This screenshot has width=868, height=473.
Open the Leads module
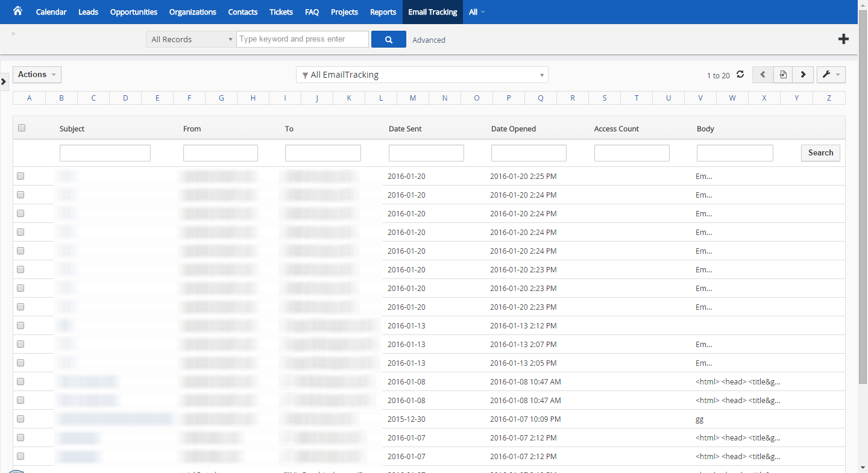point(88,12)
